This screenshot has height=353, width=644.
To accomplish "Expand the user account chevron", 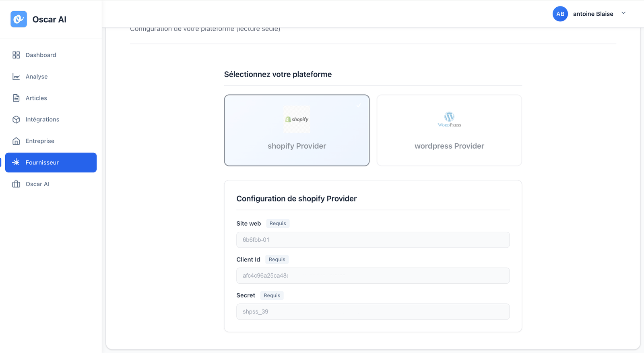I will pyautogui.click(x=623, y=13).
